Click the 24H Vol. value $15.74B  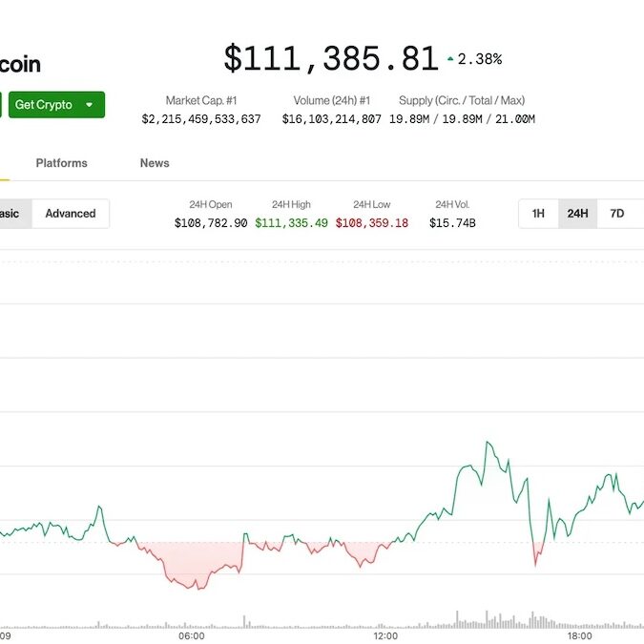[452, 223]
